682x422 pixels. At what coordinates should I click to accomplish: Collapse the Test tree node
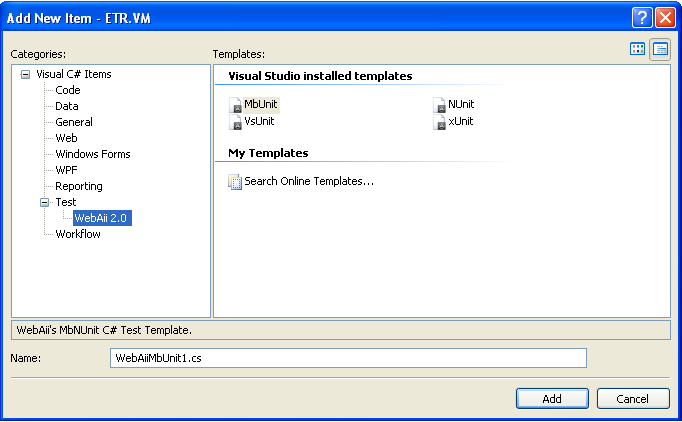[44, 202]
